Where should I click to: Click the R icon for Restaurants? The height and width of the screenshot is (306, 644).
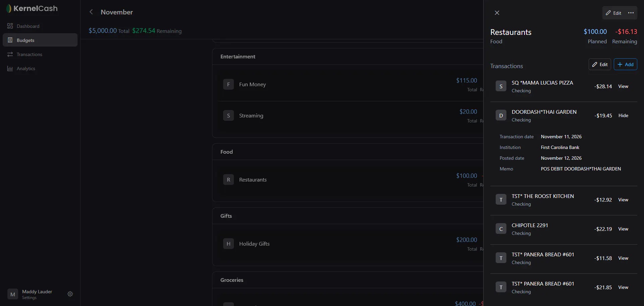pos(229,180)
